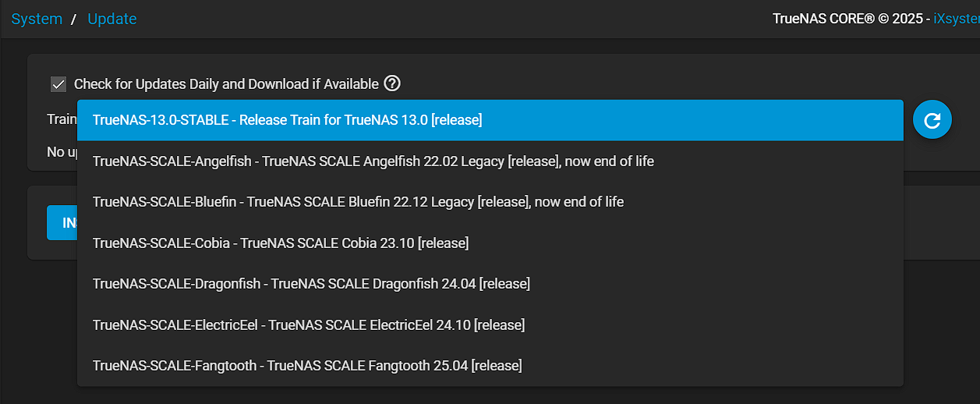
Task: Go to System in the breadcrumb
Action: (x=37, y=19)
